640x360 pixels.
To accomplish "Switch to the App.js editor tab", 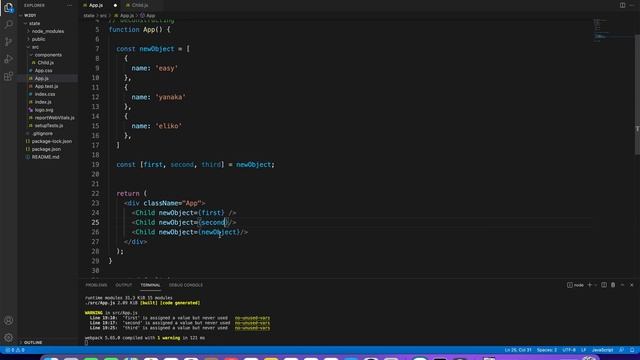I will click(96, 5).
